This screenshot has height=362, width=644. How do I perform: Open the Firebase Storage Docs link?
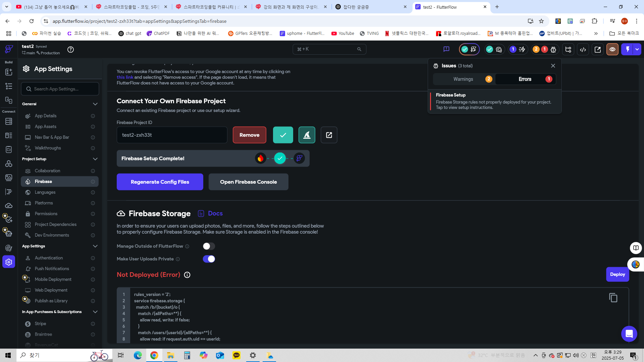(210, 214)
